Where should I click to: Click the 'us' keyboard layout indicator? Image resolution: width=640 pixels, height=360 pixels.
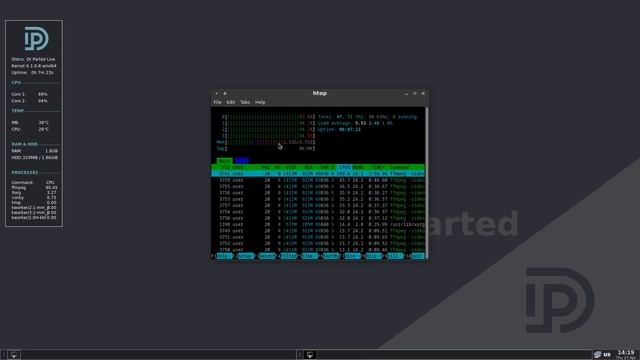click(x=607, y=354)
